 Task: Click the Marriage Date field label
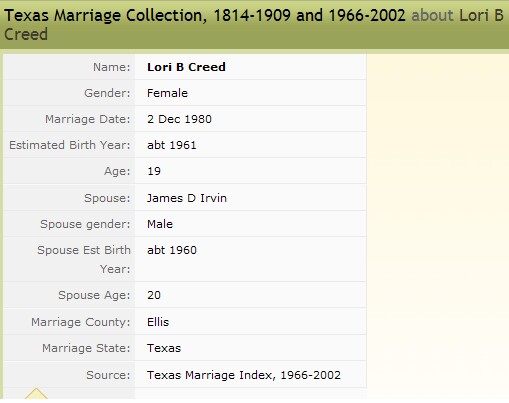(88, 119)
